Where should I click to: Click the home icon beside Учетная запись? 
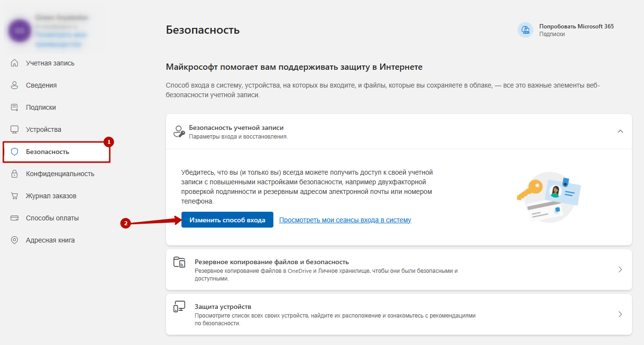14,63
